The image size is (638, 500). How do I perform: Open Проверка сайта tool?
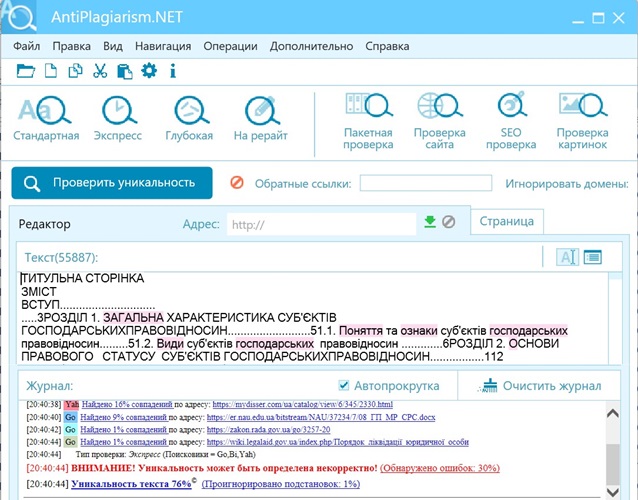[x=439, y=121]
